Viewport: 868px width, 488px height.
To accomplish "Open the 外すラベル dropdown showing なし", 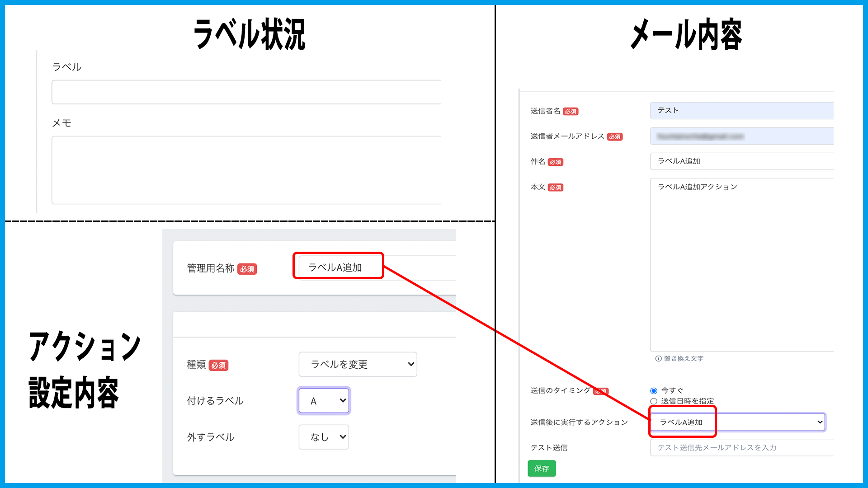I will click(324, 437).
